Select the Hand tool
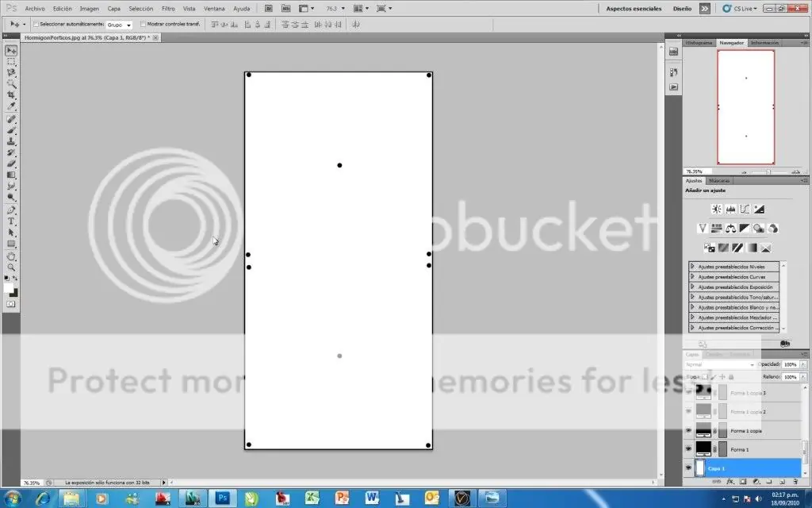 pos(11,256)
